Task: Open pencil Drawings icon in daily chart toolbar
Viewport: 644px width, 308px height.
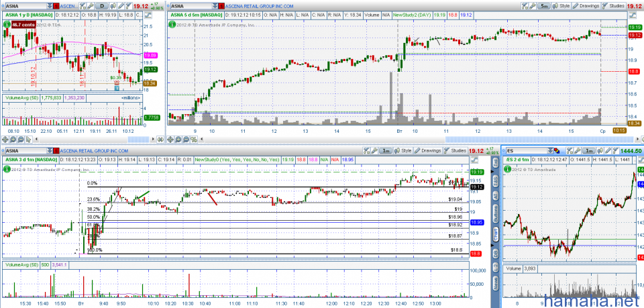Action: pyautogui.click(x=121, y=6)
